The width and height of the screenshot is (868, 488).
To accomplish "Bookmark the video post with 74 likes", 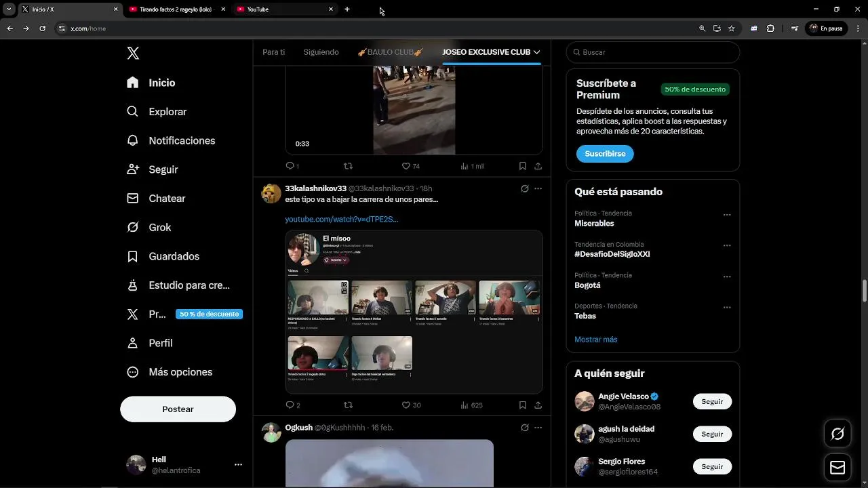I will click(522, 166).
